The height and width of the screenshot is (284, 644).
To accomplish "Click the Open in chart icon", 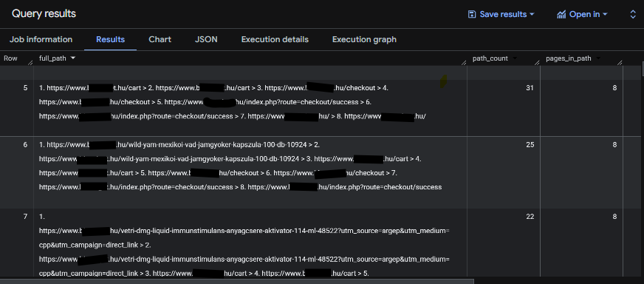I will pos(561,14).
